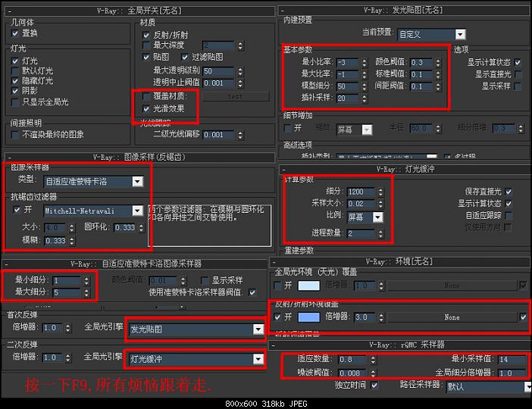Collapse the V-Ray rQMC 采样器 rollout
The width and height of the screenshot is (532, 409).
tap(274, 345)
